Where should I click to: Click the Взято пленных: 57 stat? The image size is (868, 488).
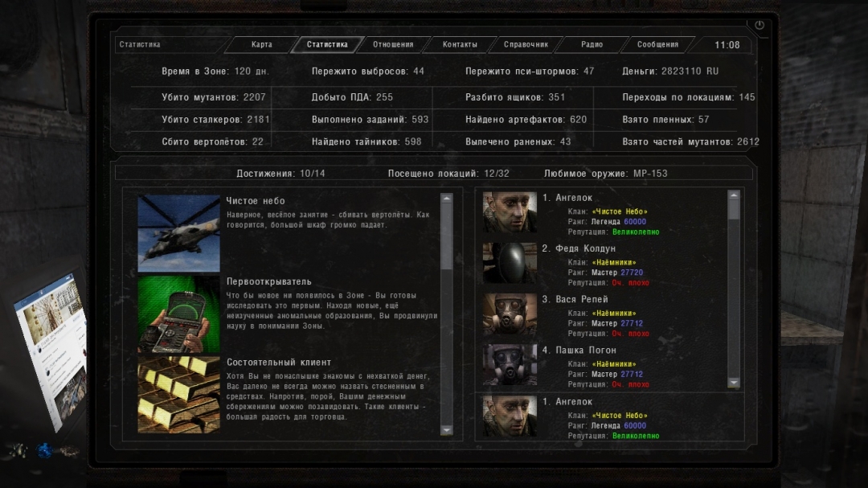[x=665, y=120]
